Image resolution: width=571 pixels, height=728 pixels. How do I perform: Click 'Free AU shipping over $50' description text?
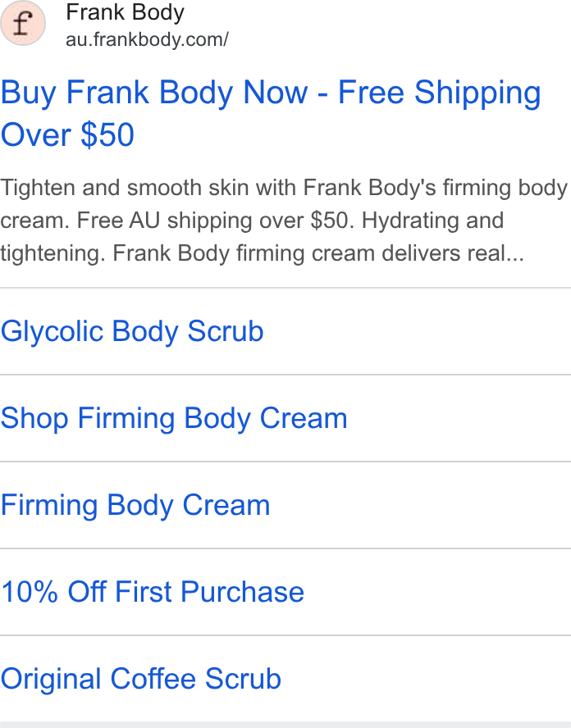tap(212, 221)
